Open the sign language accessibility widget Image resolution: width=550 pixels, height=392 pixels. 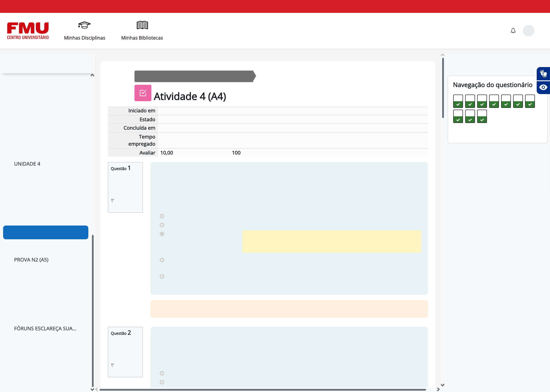tap(543, 74)
